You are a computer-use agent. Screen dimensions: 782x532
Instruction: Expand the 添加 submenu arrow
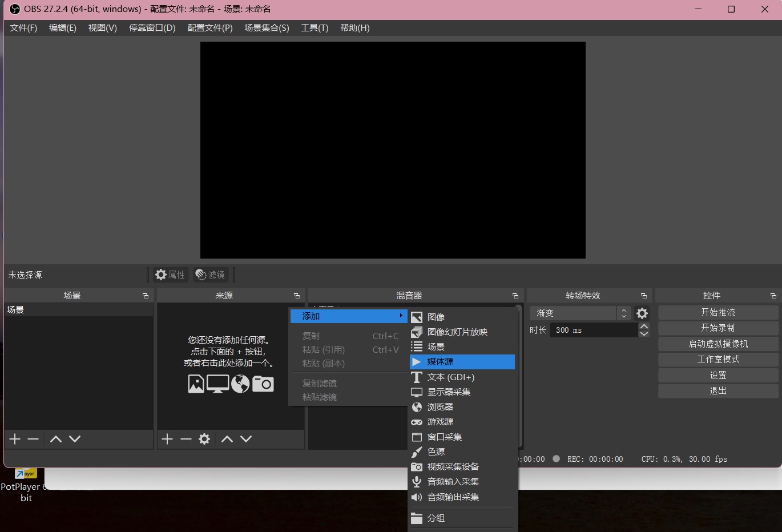tap(401, 316)
